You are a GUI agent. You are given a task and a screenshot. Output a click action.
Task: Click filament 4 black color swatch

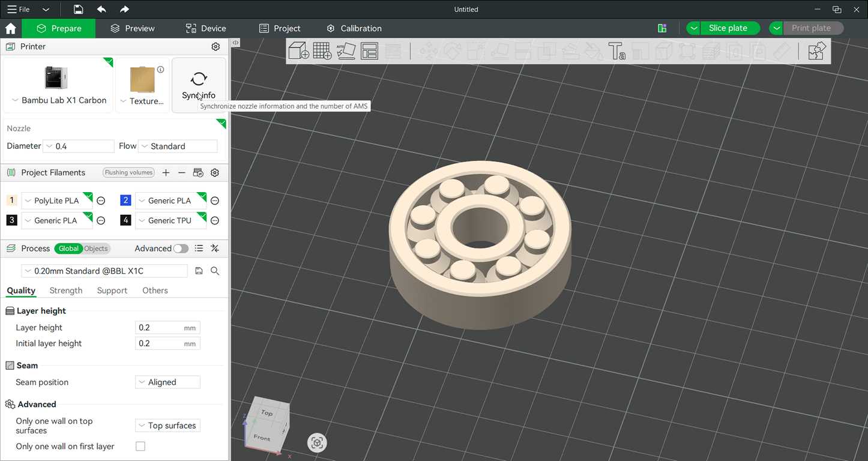(125, 220)
